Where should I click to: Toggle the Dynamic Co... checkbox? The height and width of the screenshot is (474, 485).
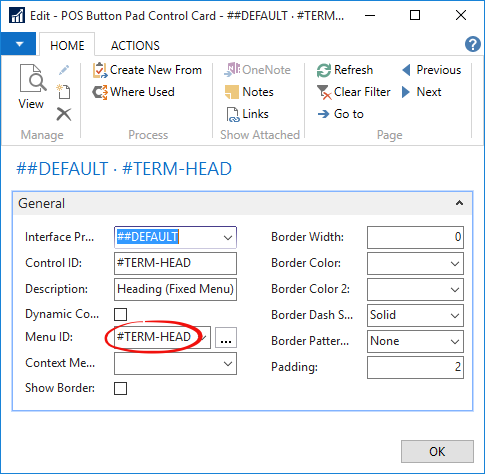pos(121,314)
